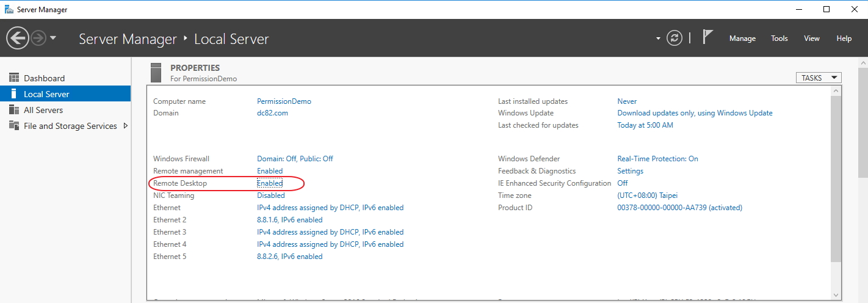Click time zone (UTC+08:00) Taipei link
The width and height of the screenshot is (868, 303).
point(648,195)
